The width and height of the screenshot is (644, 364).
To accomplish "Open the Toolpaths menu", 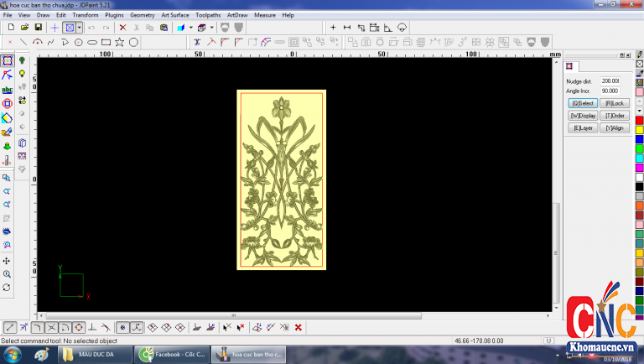I will [207, 15].
